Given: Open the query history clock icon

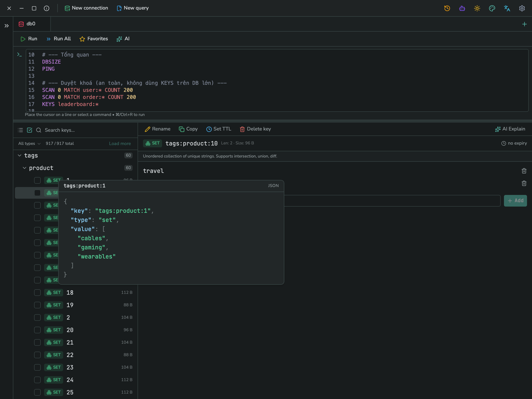Looking at the screenshot, I should tap(447, 8).
